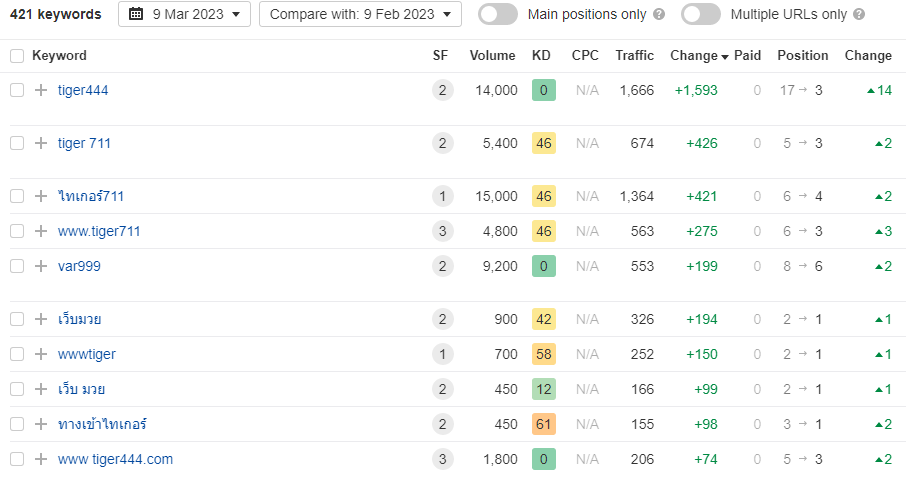Click calendar icon in the date picker
The image size is (906, 484).
pyautogui.click(x=136, y=14)
